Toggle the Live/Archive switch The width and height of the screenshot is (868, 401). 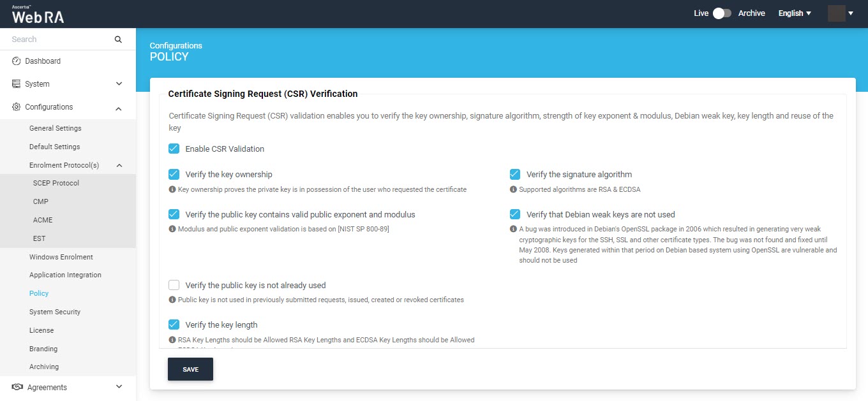click(x=722, y=13)
